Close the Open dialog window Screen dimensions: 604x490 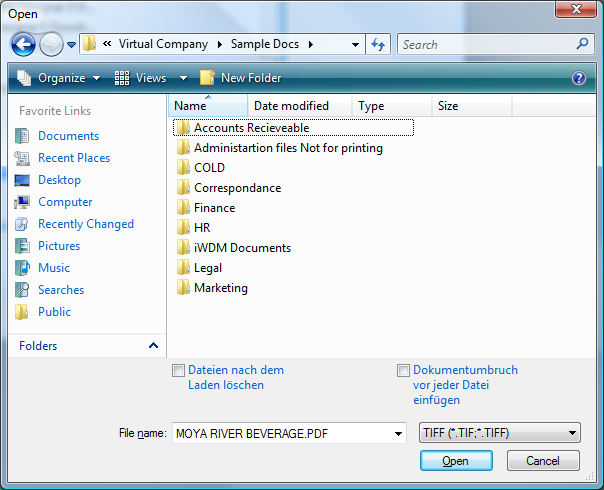[575, 9]
